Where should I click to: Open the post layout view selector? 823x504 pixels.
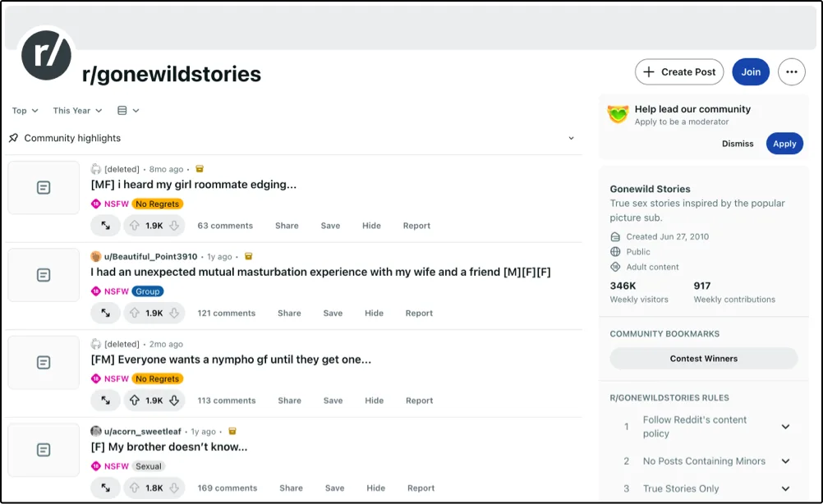tap(128, 111)
